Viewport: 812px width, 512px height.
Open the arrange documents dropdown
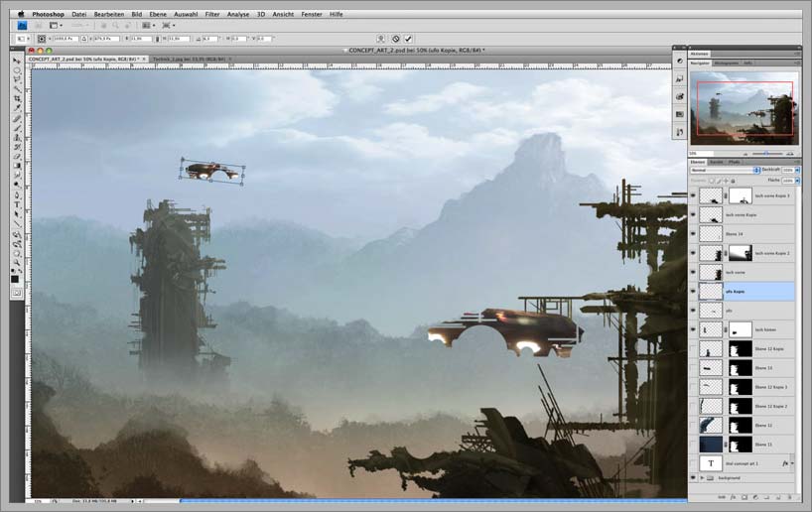coord(149,26)
